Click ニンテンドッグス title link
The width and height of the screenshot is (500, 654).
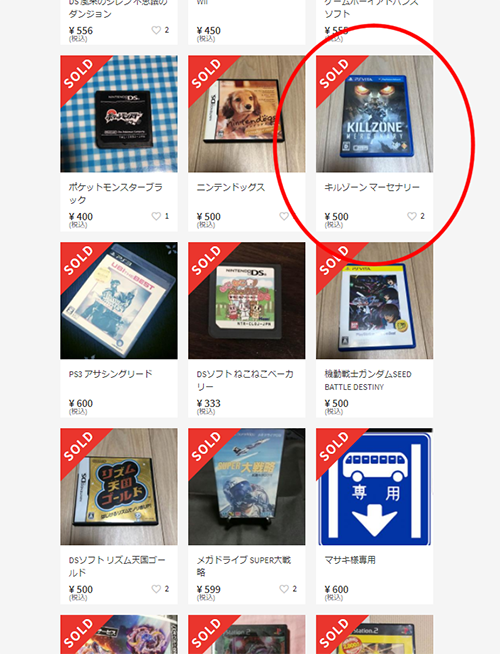point(231,187)
